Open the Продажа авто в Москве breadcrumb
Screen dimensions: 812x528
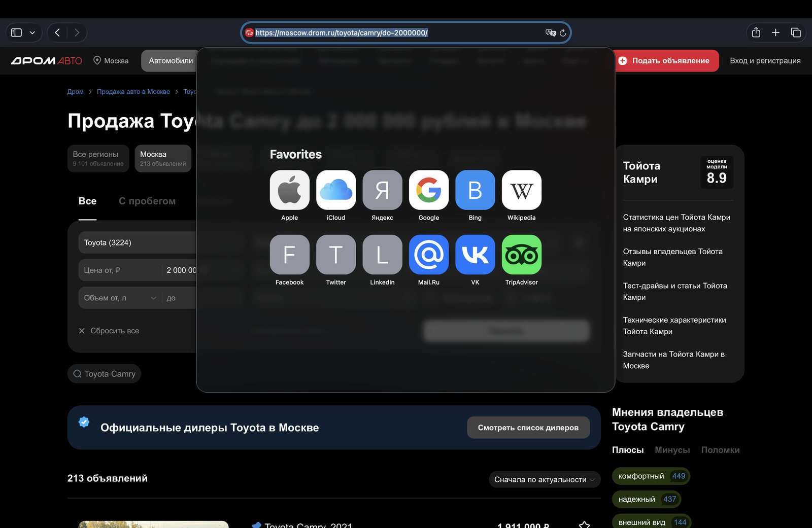(133, 92)
